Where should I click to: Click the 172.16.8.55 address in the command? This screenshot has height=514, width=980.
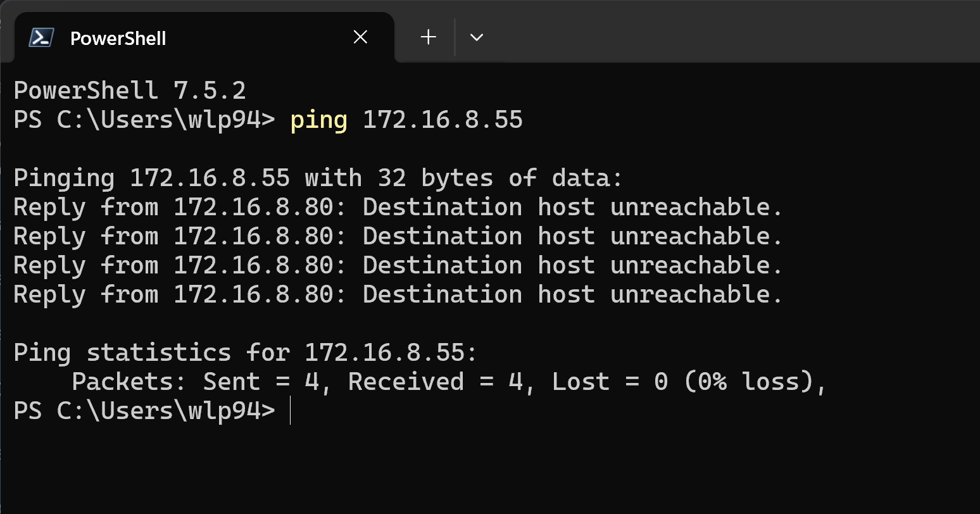[443, 120]
